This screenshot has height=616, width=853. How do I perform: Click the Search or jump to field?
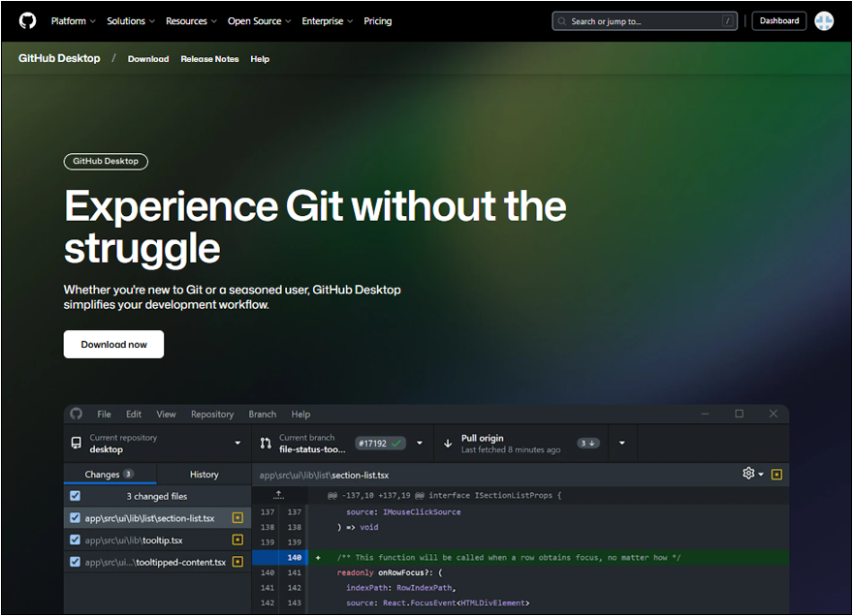click(644, 20)
